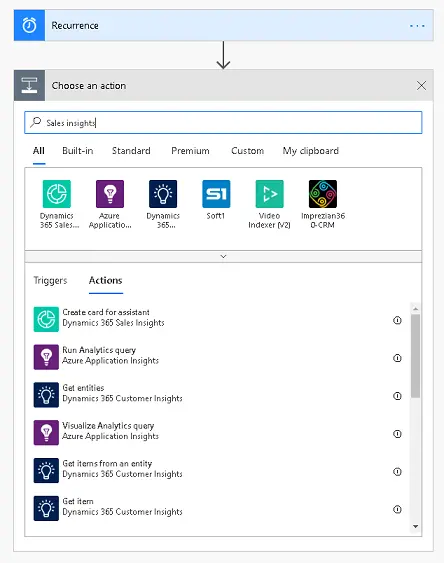The width and height of the screenshot is (444, 563).
Task: Switch to the Premium tab
Action: coord(190,151)
